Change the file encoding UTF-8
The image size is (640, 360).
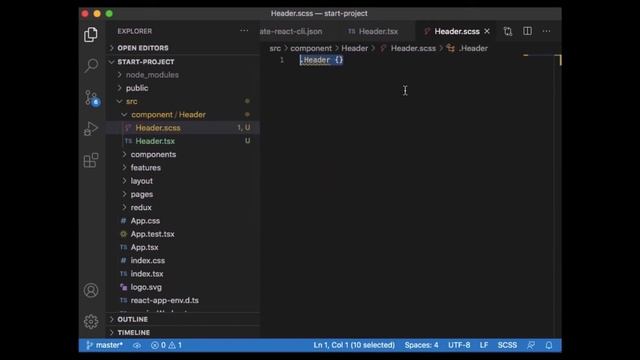click(x=459, y=345)
